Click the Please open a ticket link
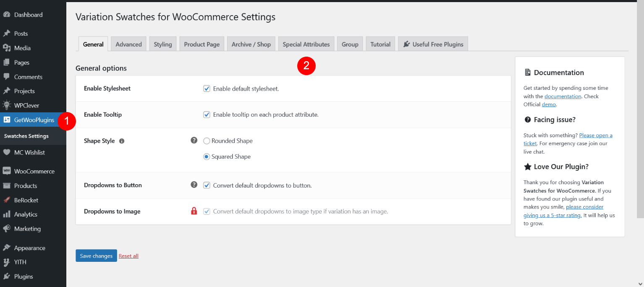 point(568,139)
